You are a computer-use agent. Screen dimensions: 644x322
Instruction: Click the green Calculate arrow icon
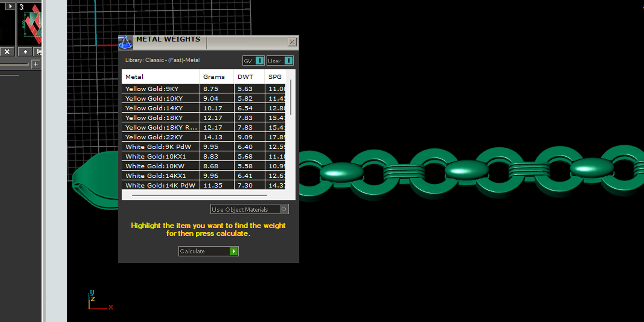pos(233,251)
